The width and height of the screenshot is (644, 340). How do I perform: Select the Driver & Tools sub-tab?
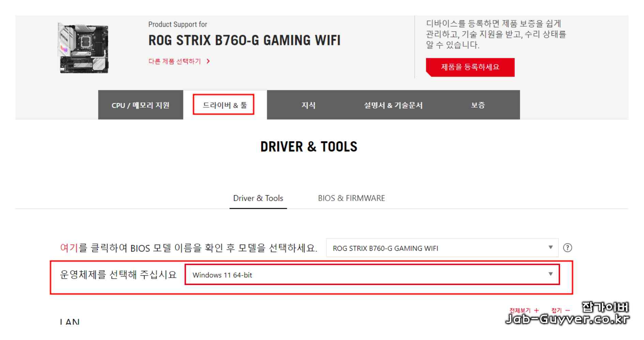(258, 198)
